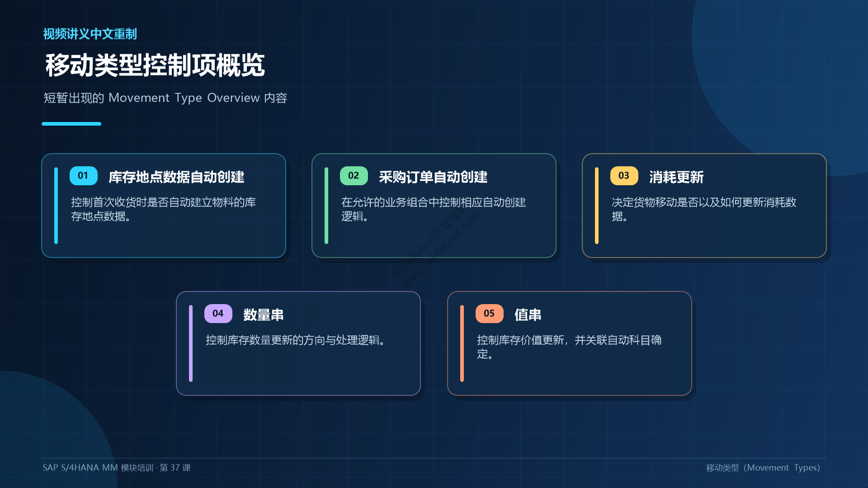Click description '控制库存数量更新的方向与处理逻辑'
Viewport: 868px width, 488px height.
point(296,340)
